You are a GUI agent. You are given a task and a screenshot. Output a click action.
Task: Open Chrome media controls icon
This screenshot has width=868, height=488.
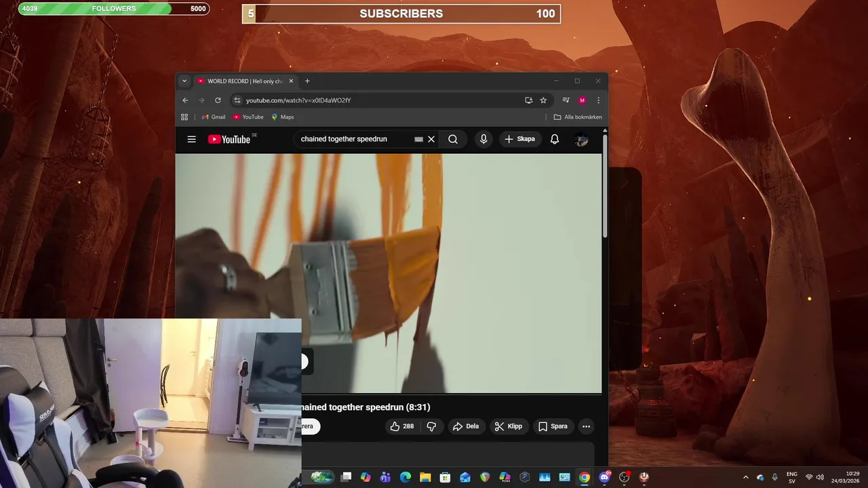click(566, 100)
